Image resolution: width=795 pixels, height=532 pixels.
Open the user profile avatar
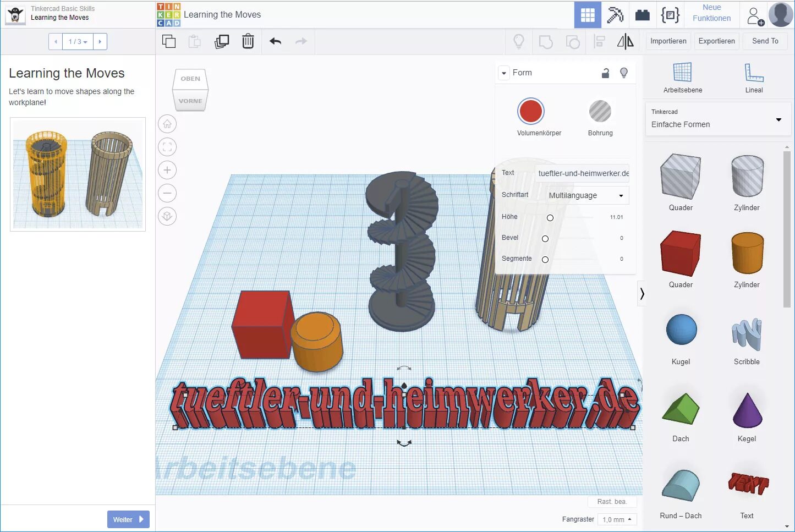click(x=781, y=14)
